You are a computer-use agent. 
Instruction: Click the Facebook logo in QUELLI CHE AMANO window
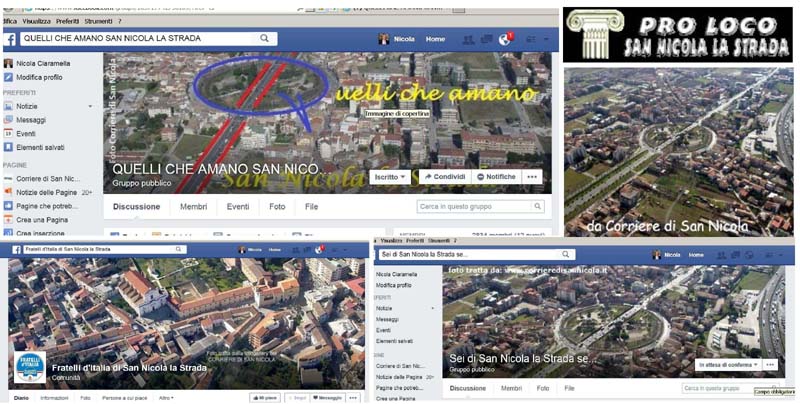11,39
